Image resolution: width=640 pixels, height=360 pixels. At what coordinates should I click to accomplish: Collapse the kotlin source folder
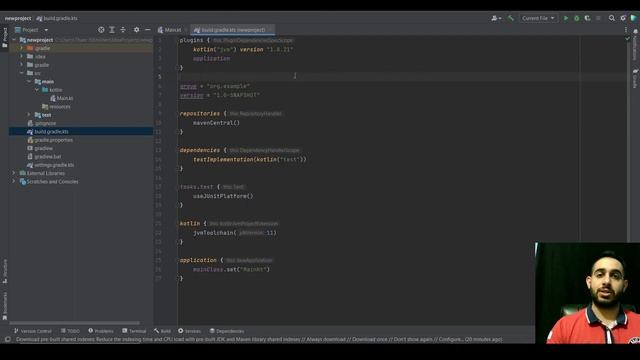click(x=37, y=90)
